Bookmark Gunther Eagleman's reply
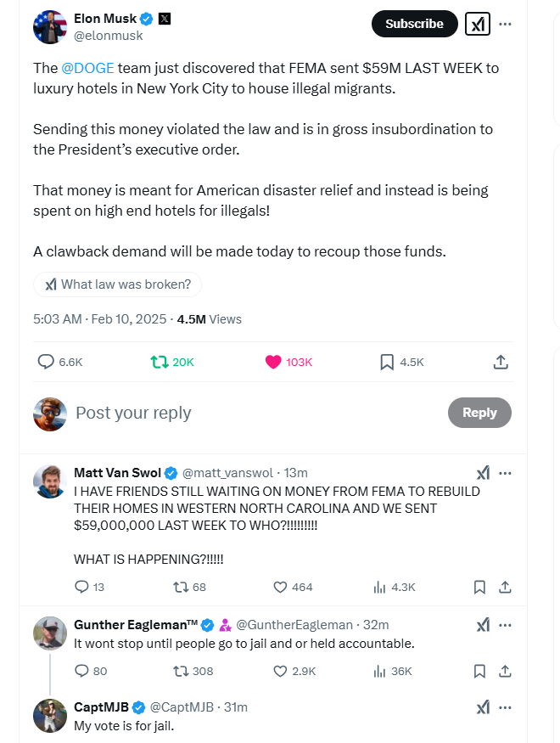Screen dimensions: 560x743 (x=479, y=671)
